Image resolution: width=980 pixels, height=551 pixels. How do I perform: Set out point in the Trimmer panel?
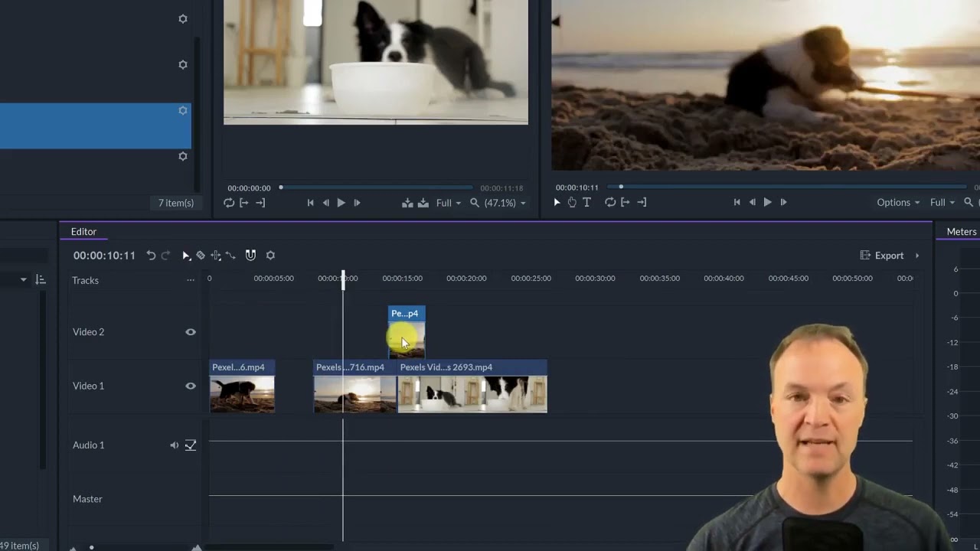[260, 203]
